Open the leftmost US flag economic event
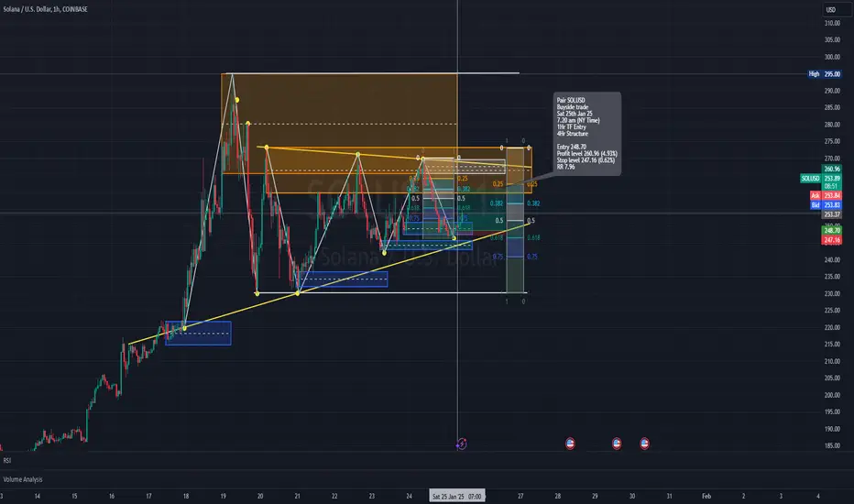Image resolution: width=854 pixels, height=504 pixels. (x=570, y=443)
